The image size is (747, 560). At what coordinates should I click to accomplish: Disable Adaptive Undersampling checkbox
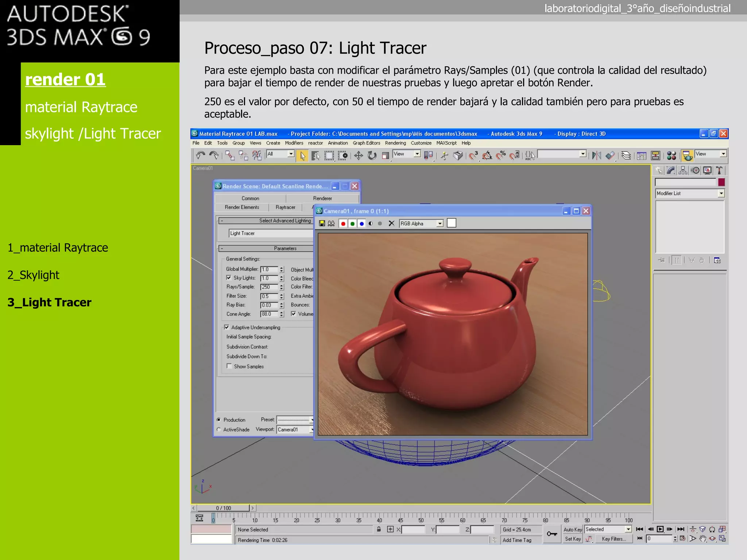click(227, 327)
